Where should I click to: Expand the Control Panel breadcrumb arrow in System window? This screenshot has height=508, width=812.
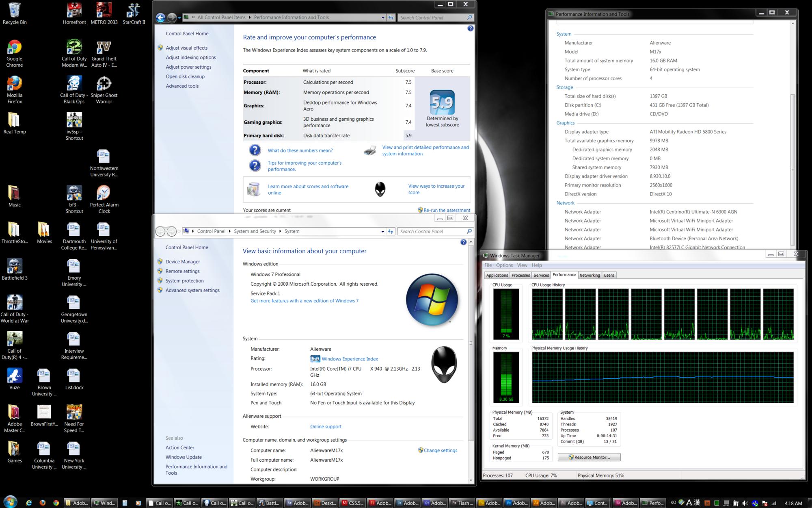(230, 231)
